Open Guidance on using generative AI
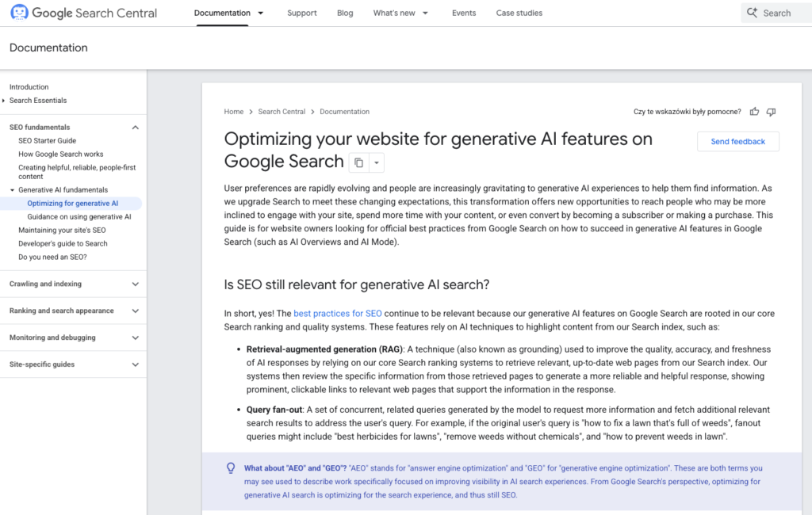The height and width of the screenshot is (515, 812). tap(79, 217)
